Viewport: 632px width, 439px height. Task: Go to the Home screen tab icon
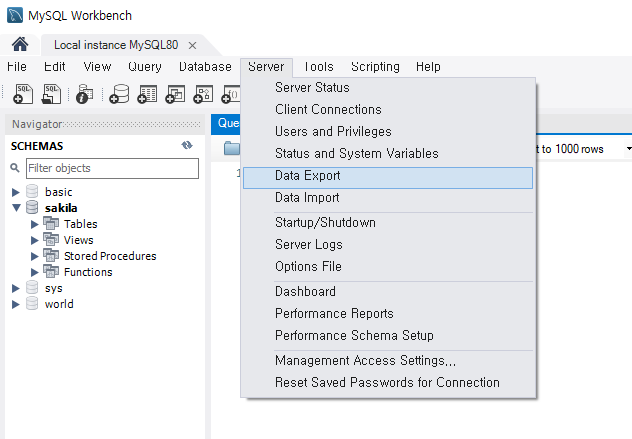20,44
